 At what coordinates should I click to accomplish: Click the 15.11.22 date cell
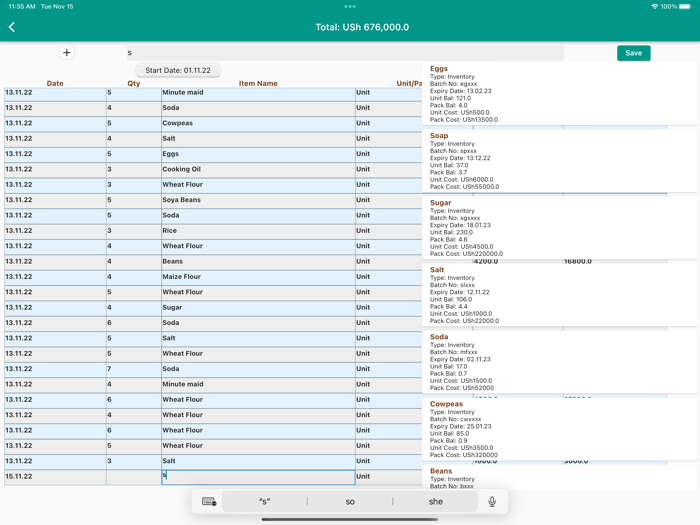(55, 477)
